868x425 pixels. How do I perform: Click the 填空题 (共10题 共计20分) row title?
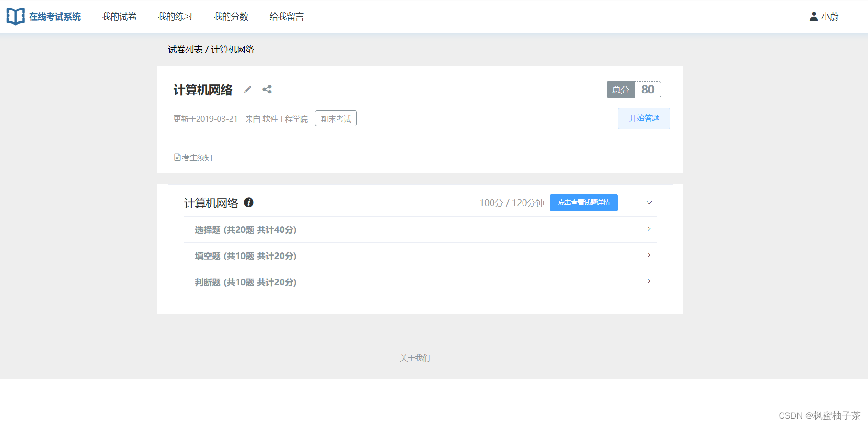(x=246, y=256)
